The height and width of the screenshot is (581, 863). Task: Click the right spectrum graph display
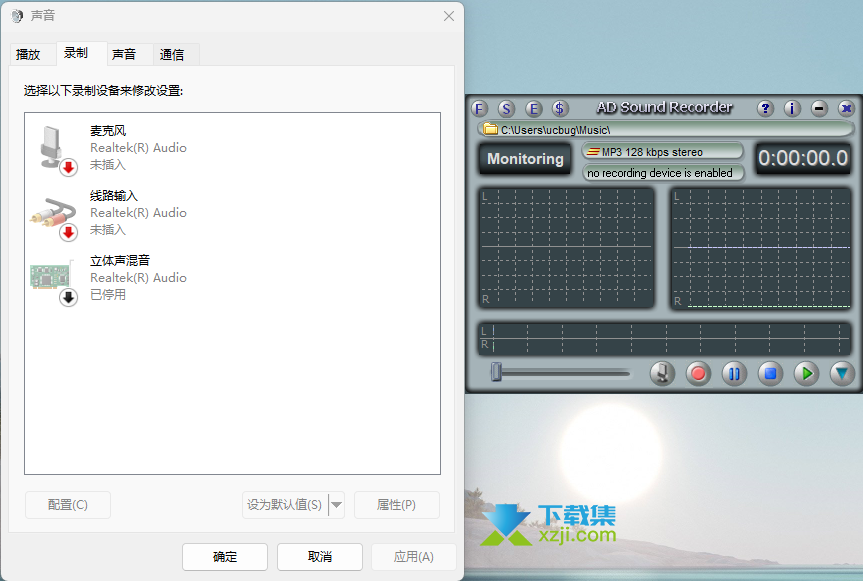761,247
